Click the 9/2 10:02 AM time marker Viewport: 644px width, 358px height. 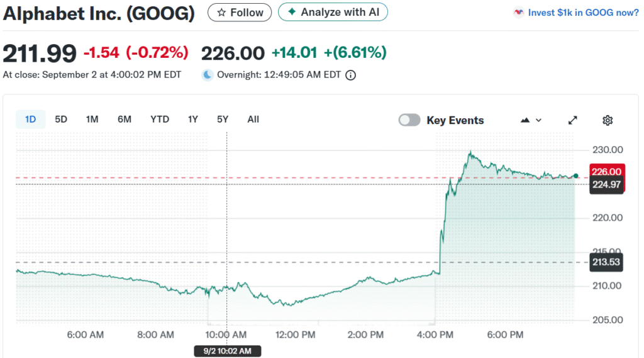227,351
